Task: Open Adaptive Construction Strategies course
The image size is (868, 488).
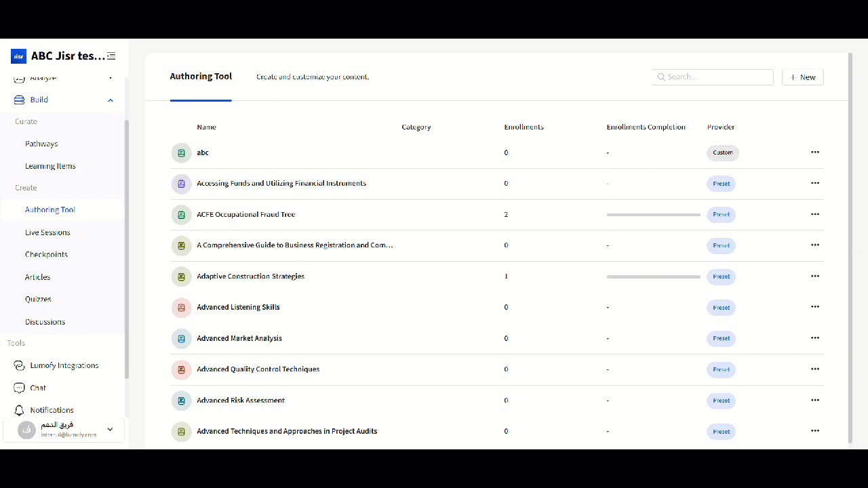Action: click(x=250, y=277)
